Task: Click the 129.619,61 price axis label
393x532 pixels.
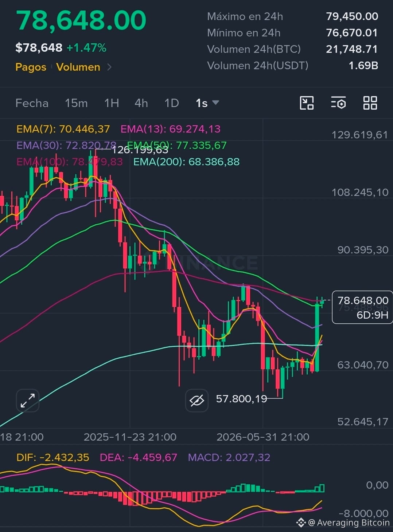Action: [x=360, y=135]
